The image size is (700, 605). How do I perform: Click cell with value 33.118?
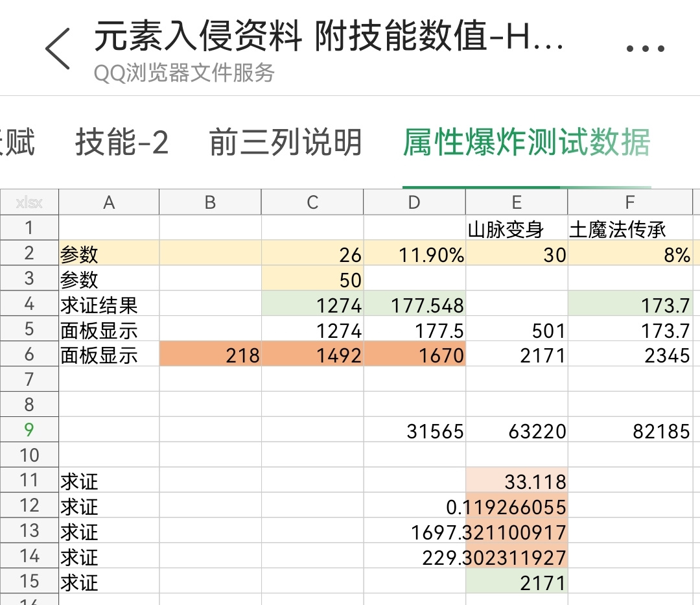tap(517, 480)
